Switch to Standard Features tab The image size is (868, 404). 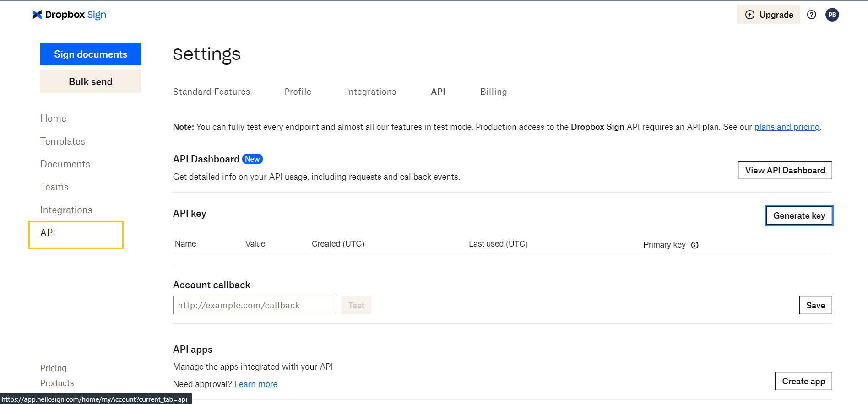[x=212, y=92]
